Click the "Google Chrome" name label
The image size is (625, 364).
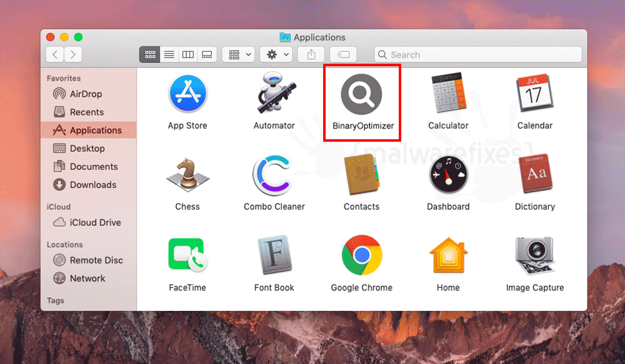pos(361,288)
